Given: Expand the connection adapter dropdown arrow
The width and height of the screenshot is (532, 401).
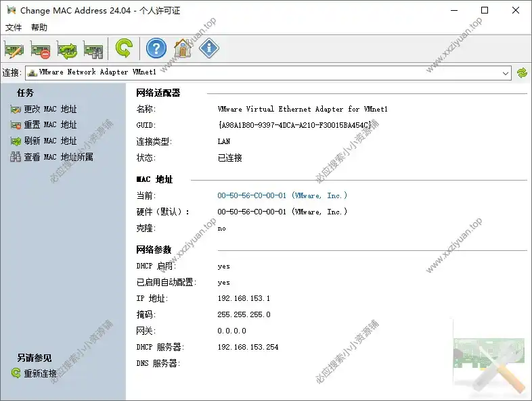Looking at the screenshot, I should coord(506,72).
